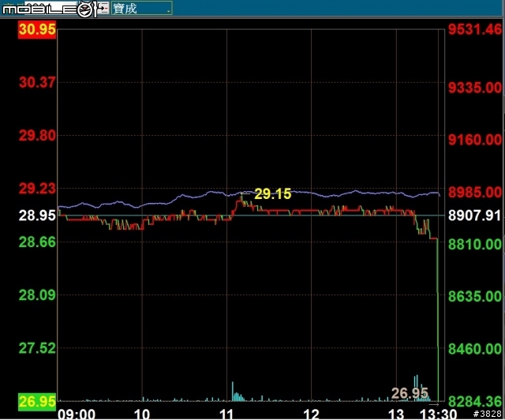Image resolution: width=505 pixels, height=420 pixels.
Task: Click the tall volume bar at 11 o'clock
Action: pyautogui.click(x=233, y=392)
